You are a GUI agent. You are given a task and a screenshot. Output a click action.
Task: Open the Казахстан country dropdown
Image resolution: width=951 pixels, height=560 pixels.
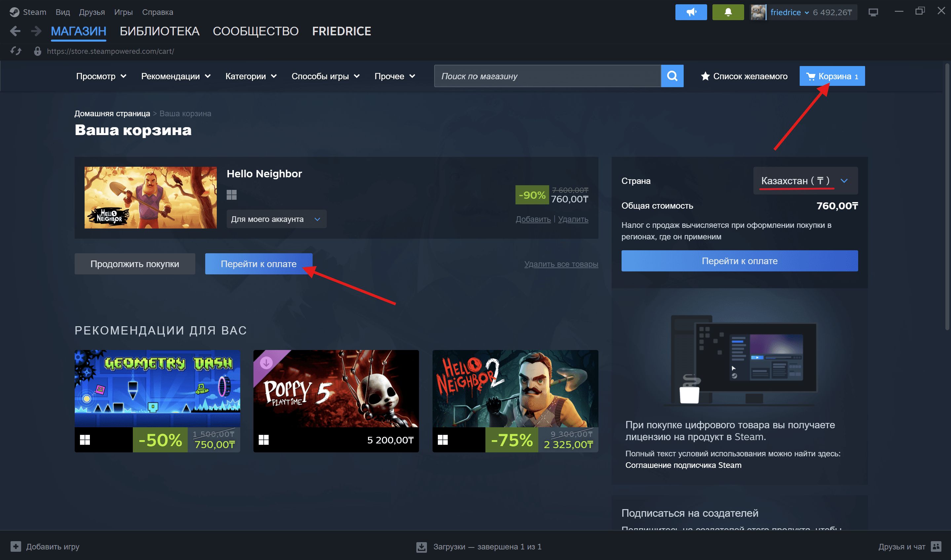[805, 180]
